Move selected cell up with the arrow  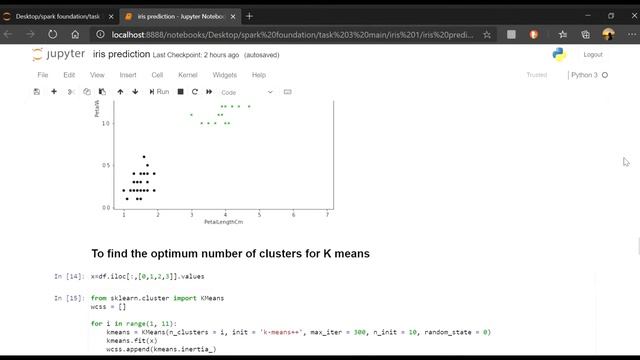pos(120,92)
